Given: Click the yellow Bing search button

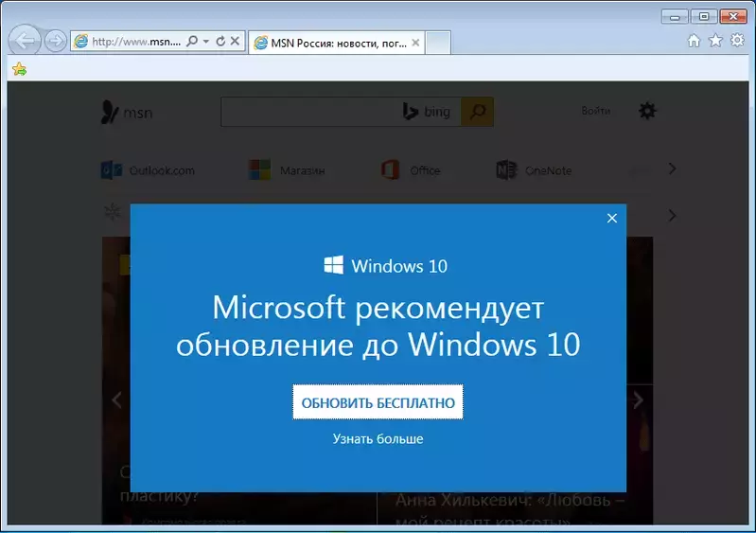Looking at the screenshot, I should click(x=477, y=112).
